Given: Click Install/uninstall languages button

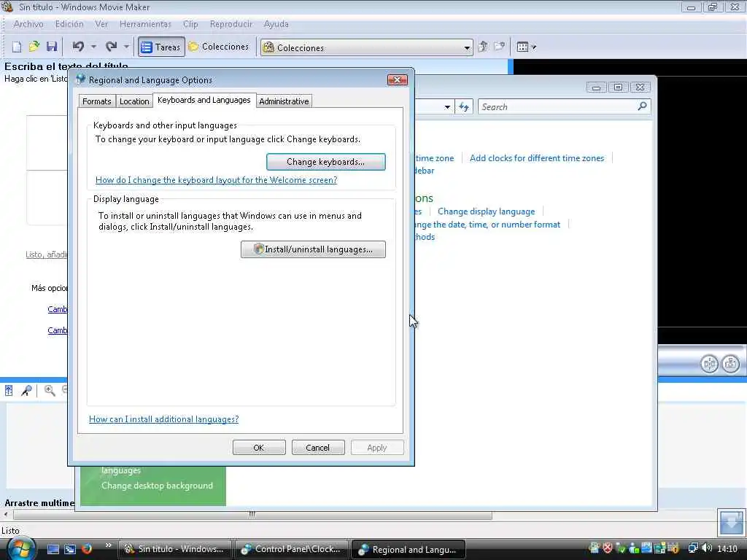Looking at the screenshot, I should (313, 249).
